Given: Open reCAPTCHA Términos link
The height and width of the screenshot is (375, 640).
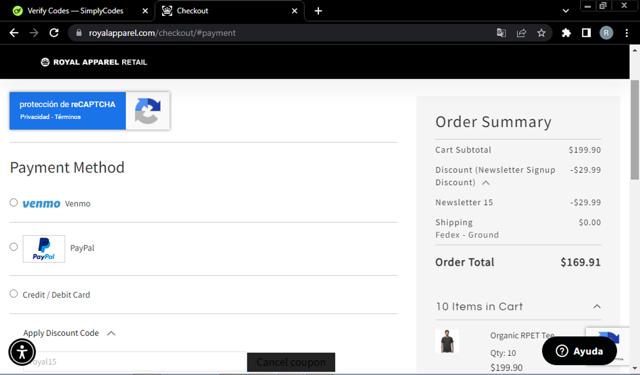Looking at the screenshot, I should coord(68,117).
